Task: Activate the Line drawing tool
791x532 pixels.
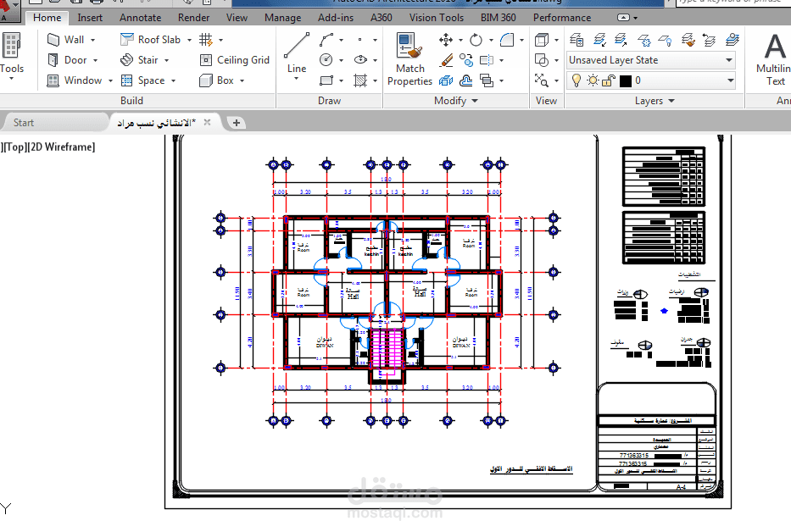Action: click(297, 54)
